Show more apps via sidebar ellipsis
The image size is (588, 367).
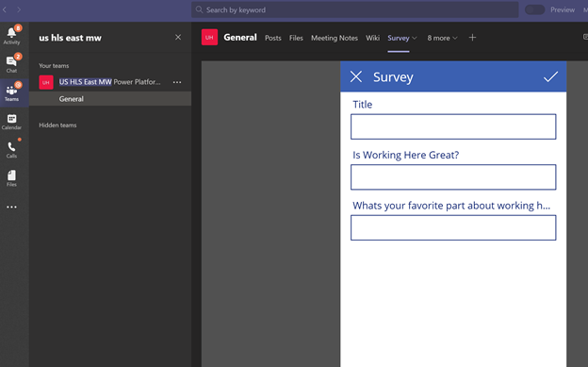pyautogui.click(x=11, y=207)
